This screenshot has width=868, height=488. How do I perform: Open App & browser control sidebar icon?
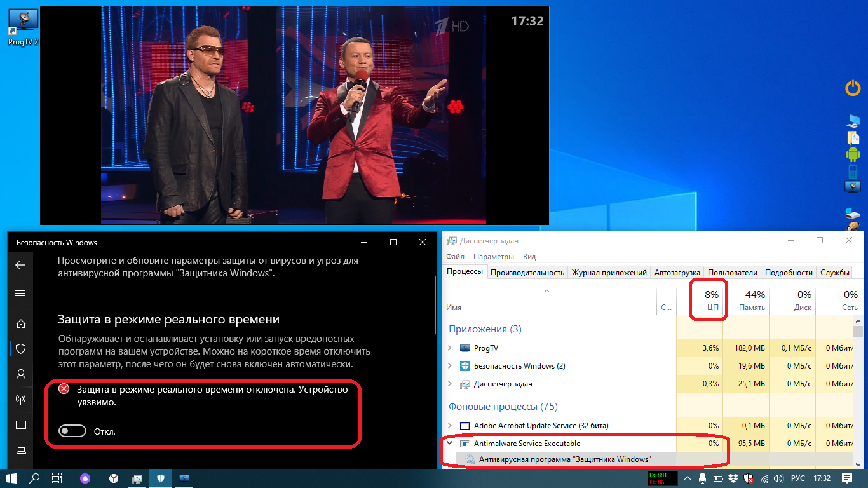click(x=20, y=424)
